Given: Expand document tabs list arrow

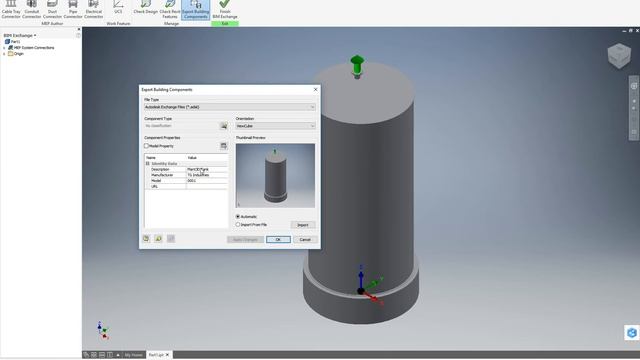Looking at the screenshot, I should click(x=118, y=355).
